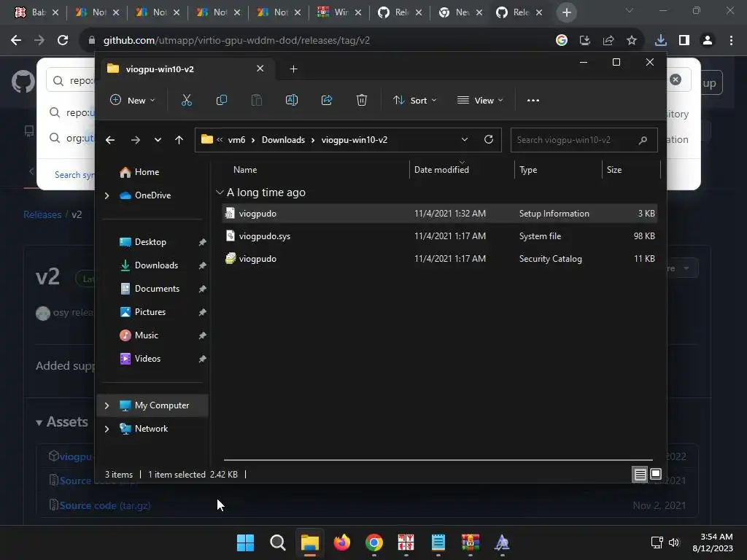The height and width of the screenshot is (560, 747).
Task: Open Chrome three-dot menu
Action: click(x=731, y=40)
